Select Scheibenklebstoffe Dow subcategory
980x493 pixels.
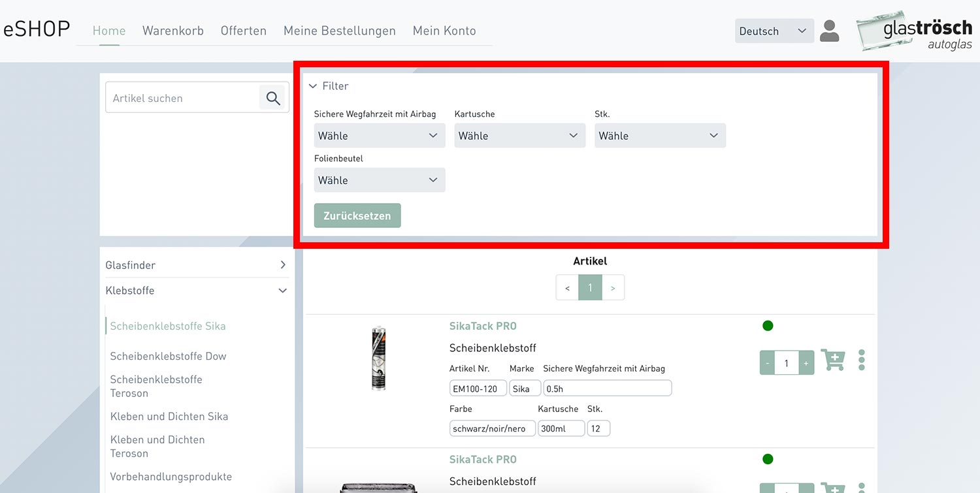(168, 357)
